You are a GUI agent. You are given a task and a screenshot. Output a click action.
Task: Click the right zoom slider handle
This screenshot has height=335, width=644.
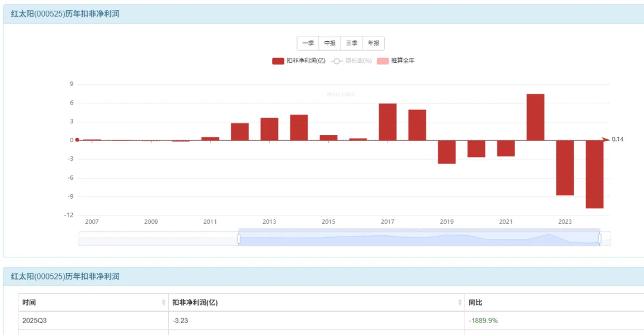pyautogui.click(x=600, y=239)
